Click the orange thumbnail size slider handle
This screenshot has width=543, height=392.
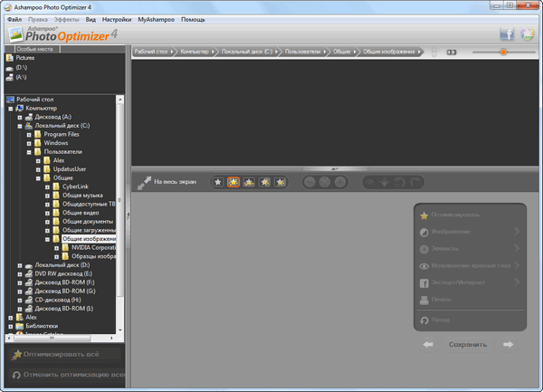503,52
